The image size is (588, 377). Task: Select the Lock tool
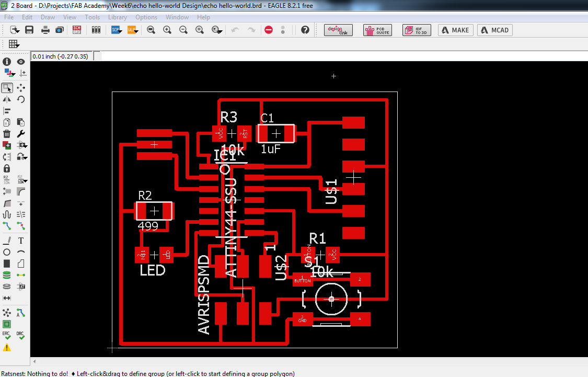point(7,168)
